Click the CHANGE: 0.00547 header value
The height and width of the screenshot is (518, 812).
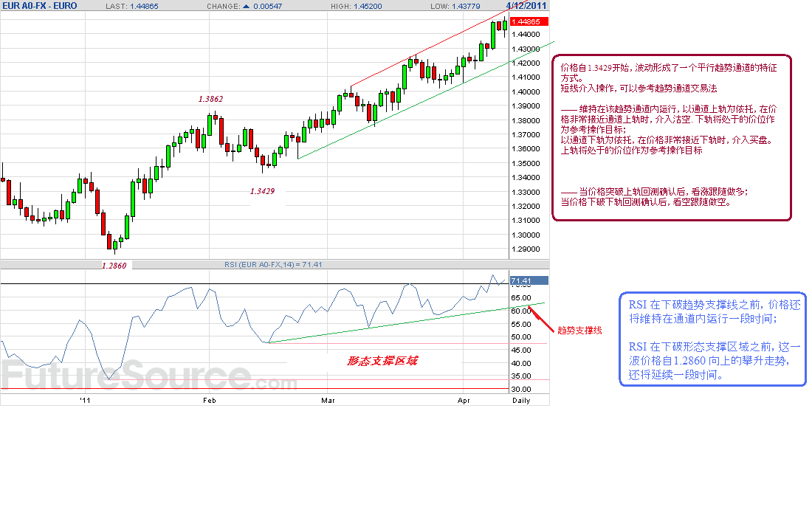[x=244, y=6]
